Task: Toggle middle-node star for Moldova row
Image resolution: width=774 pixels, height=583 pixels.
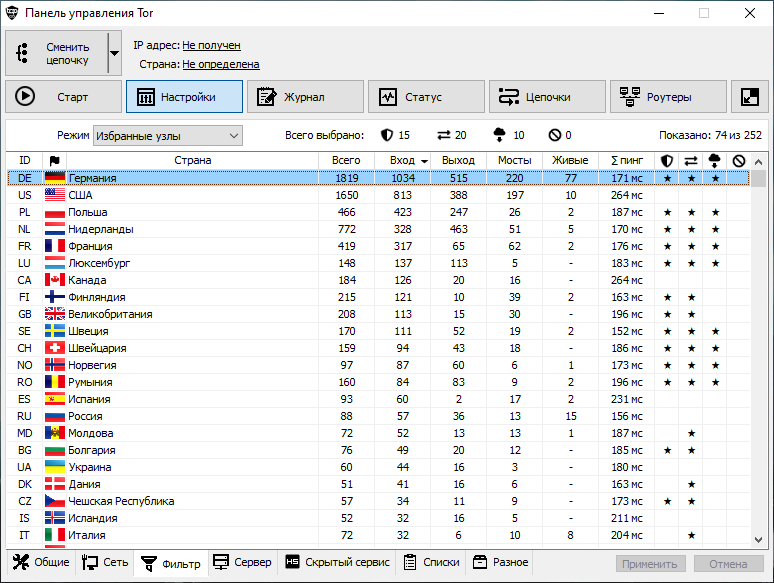Action: pos(692,433)
